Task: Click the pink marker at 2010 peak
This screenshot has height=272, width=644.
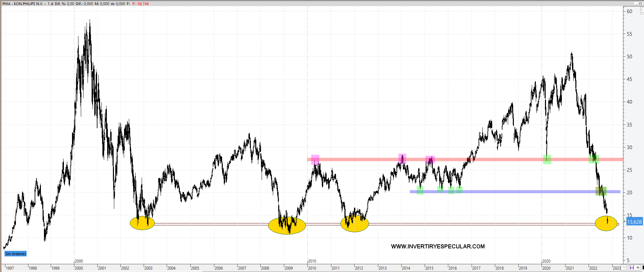Action: point(315,159)
